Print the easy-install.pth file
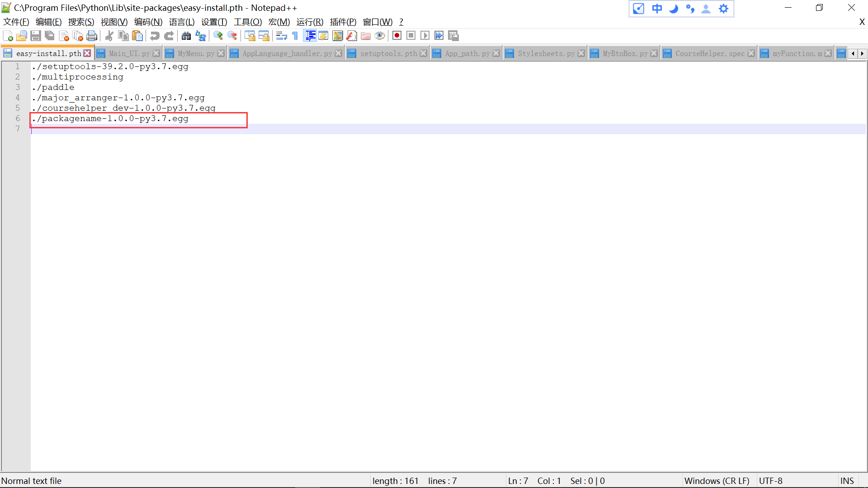The width and height of the screenshot is (868, 488). pyautogui.click(x=91, y=36)
